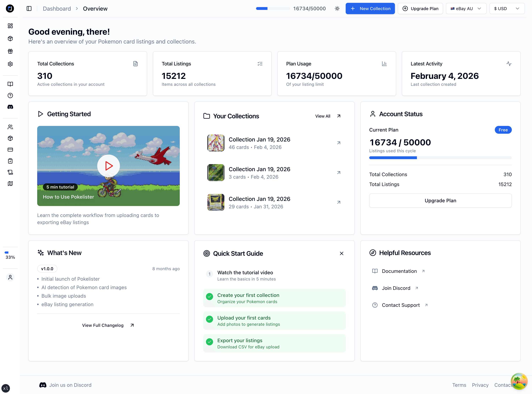Image resolution: width=532 pixels, height=394 pixels.
Task: Dismiss the Quick Start Guide with the X
Action: (341, 254)
